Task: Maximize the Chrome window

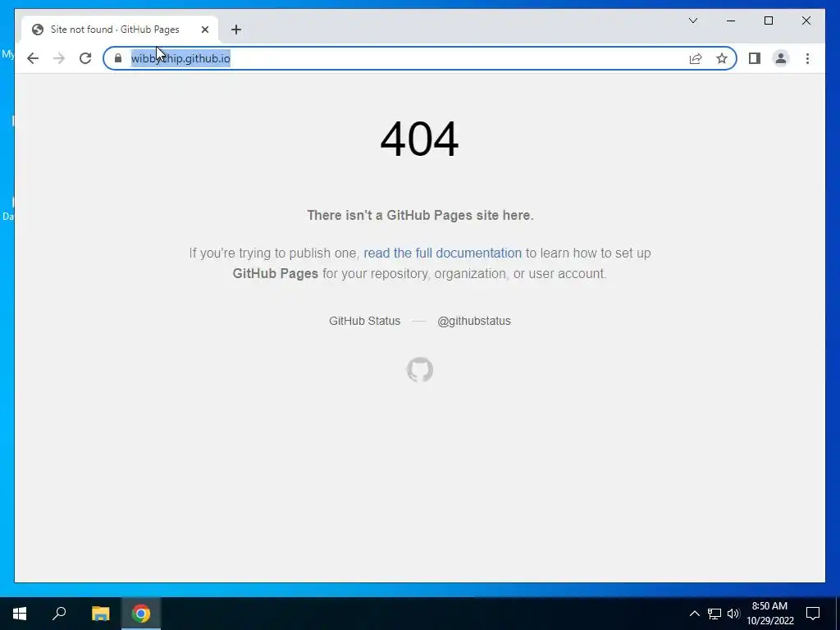Action: tap(768, 21)
